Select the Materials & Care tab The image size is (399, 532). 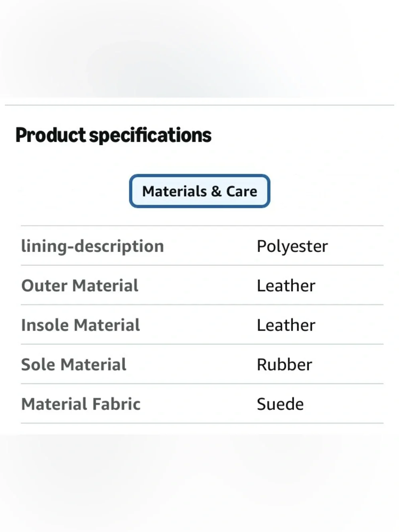pos(199,191)
